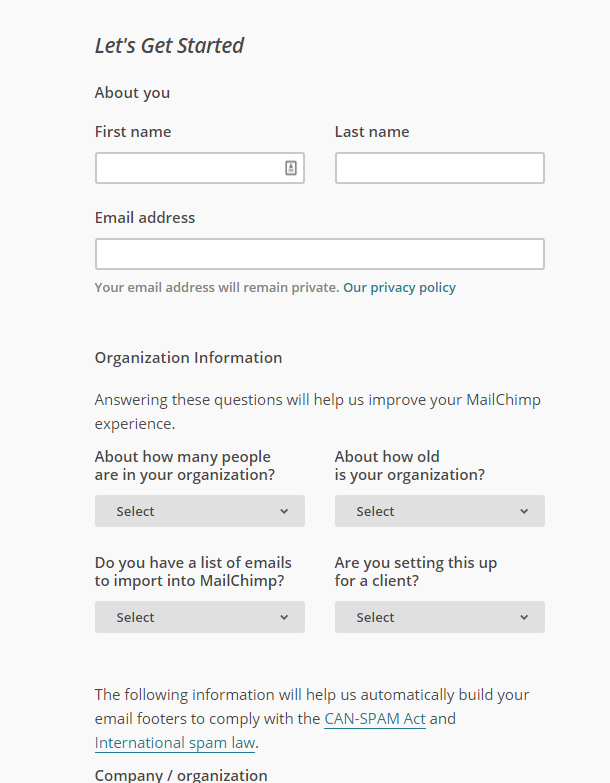Click the chevron on the people count dropdown
This screenshot has width=610, height=783.
[x=284, y=511]
